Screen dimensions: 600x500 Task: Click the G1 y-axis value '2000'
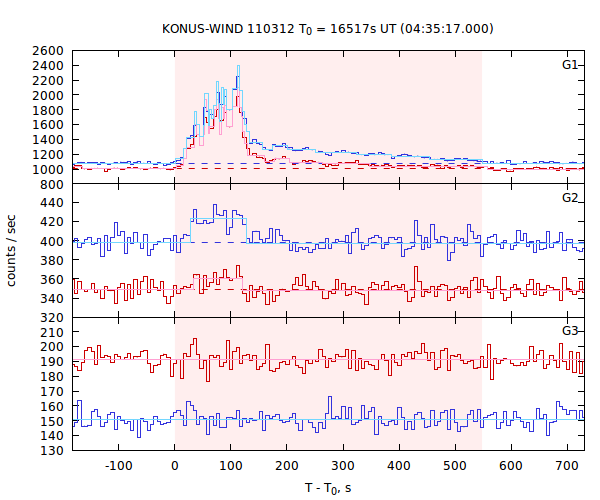pyautogui.click(x=48, y=95)
